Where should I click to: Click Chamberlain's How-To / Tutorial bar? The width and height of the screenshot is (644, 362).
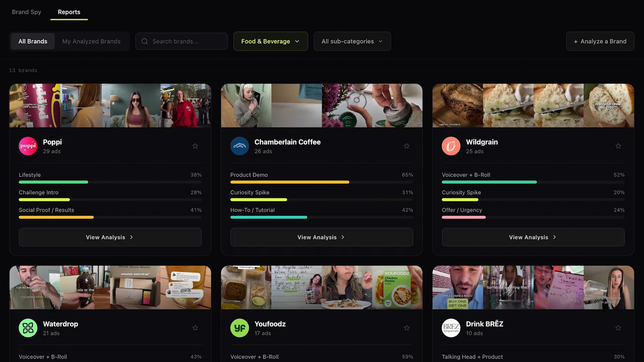(322, 217)
